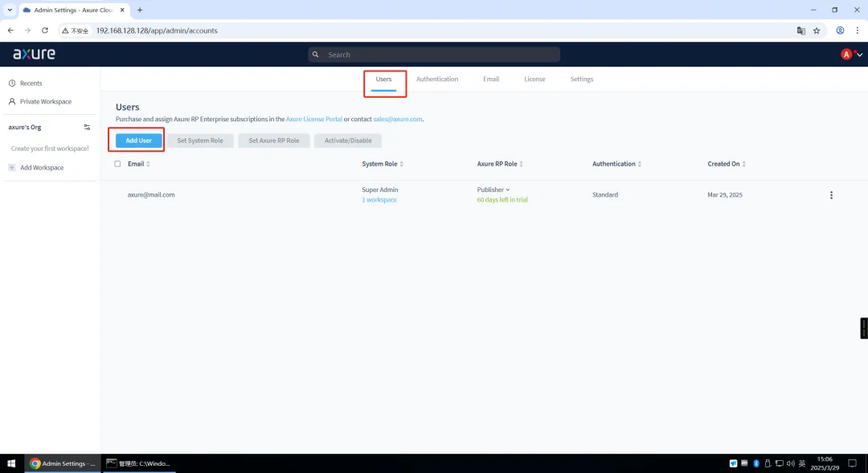Click the Add Workspace label
The width and height of the screenshot is (868, 473).
click(x=42, y=168)
